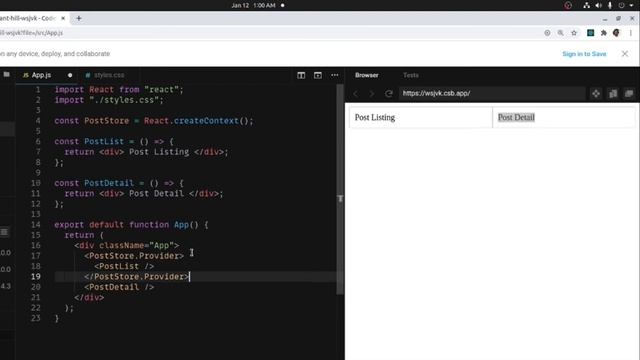The width and height of the screenshot is (640, 360).
Task: Click the three-line icon in left sidebar
Action: pos(4,232)
